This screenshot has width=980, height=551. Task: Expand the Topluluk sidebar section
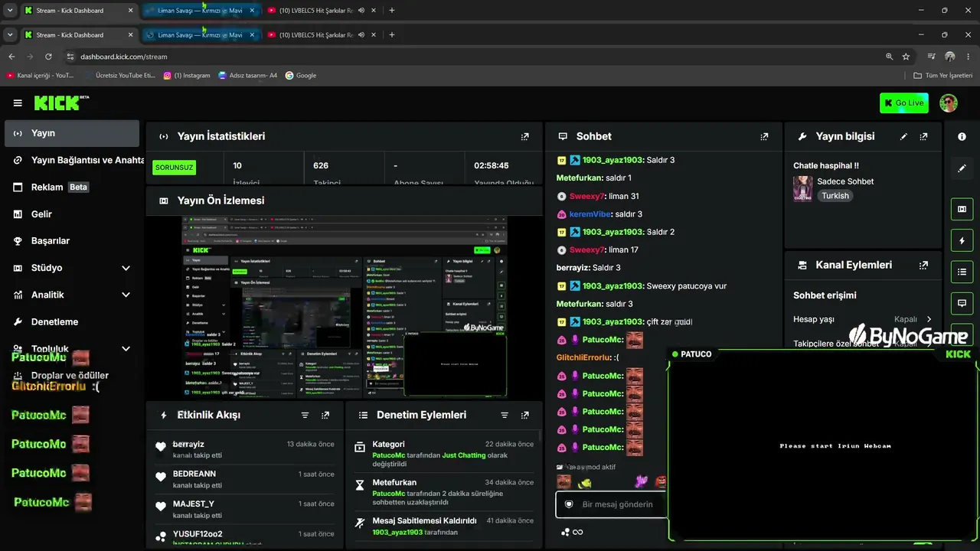tap(126, 349)
